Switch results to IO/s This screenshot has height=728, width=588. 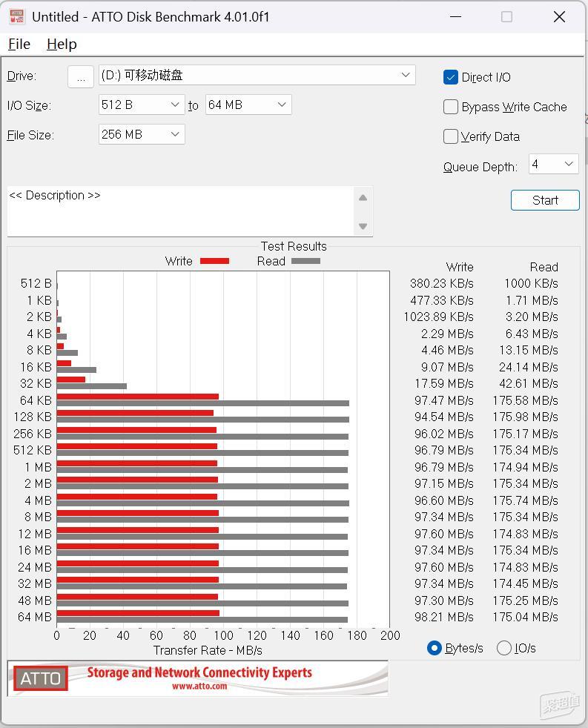pyautogui.click(x=504, y=648)
